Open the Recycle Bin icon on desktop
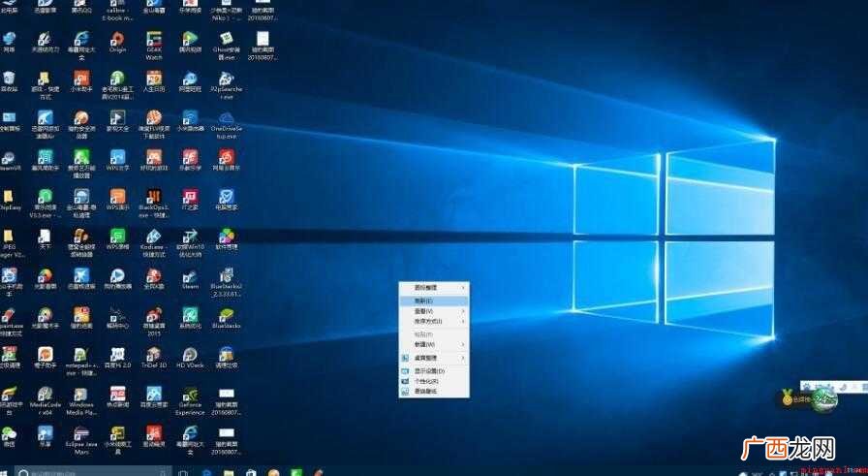Viewport: 868px width, 476px height. pos(9,82)
